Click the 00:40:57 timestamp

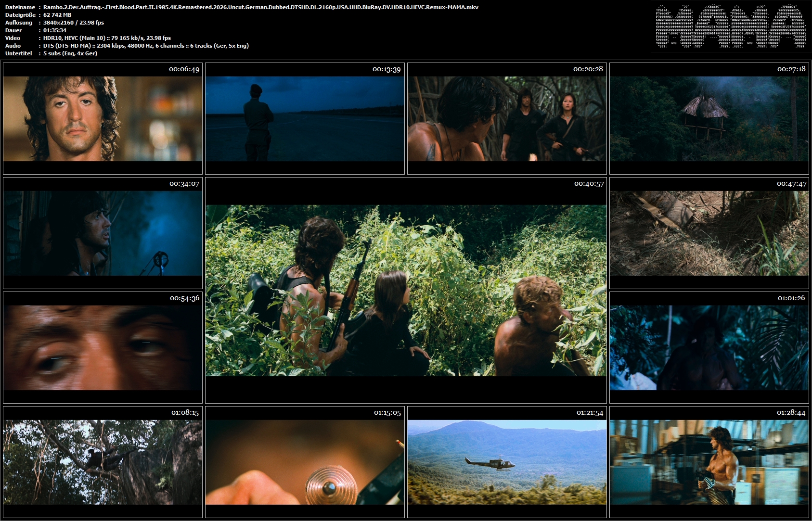(x=589, y=184)
